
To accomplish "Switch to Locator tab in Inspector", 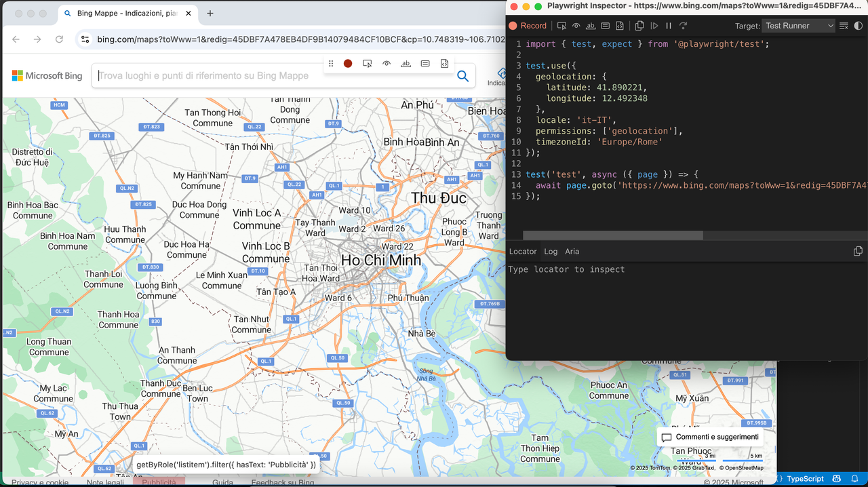I will [523, 251].
